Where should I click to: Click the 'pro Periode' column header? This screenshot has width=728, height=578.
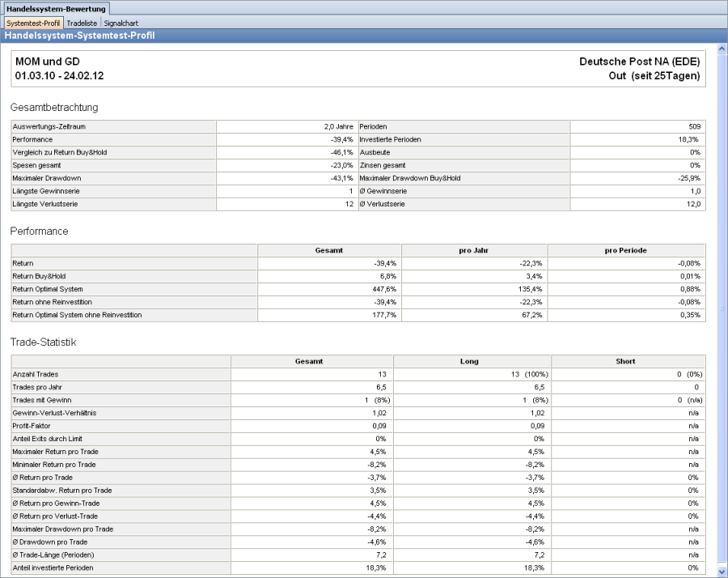626,251
